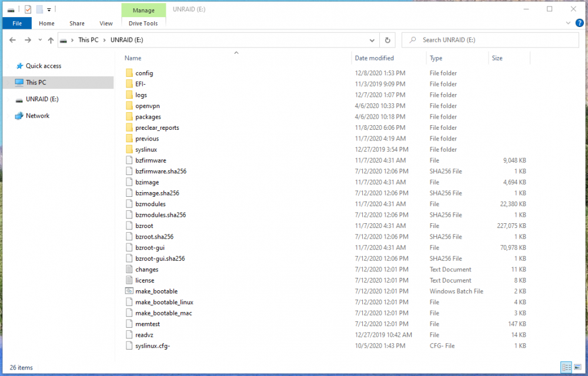Click the Properties quick access toolbar icon
Viewport: 588px width, 376px height.
click(28, 9)
